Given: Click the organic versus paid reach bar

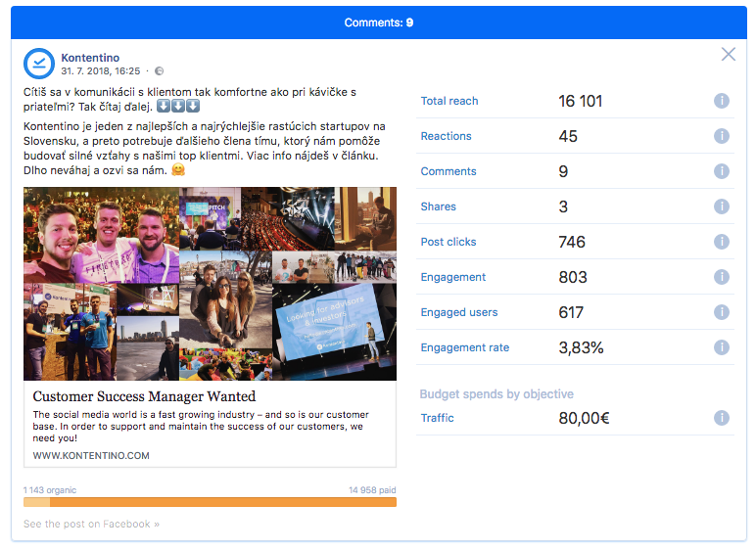Looking at the screenshot, I should coord(210,502).
